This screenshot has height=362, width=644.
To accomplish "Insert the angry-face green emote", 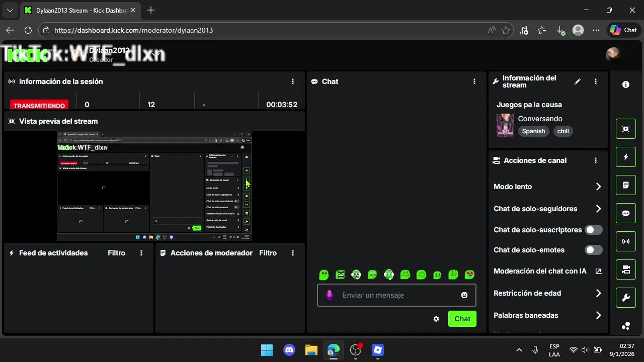I will [340, 275].
